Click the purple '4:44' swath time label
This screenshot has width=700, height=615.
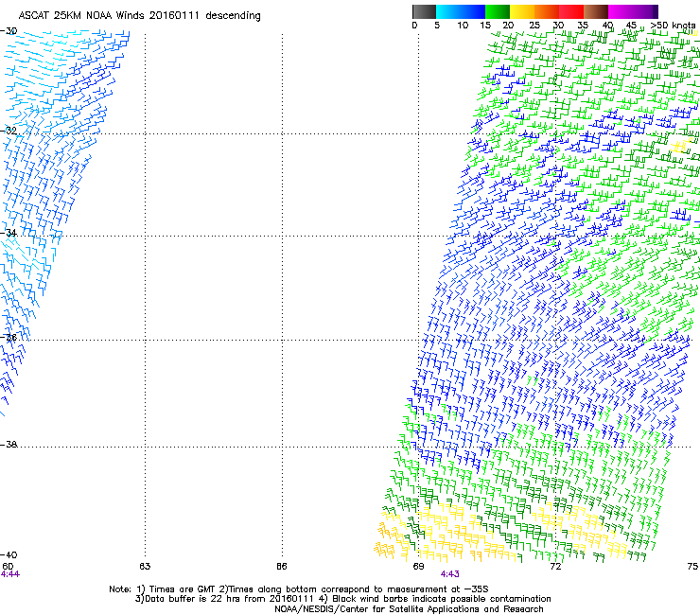[x=10, y=574]
